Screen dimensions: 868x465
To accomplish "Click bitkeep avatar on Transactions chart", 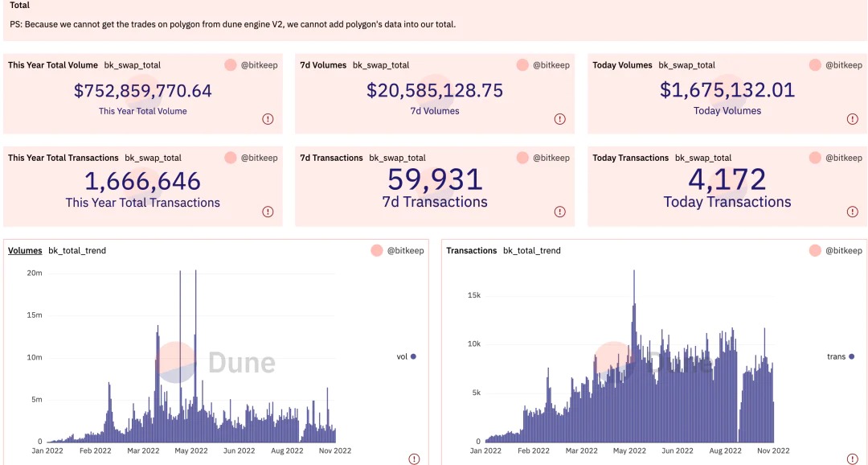I will (815, 250).
